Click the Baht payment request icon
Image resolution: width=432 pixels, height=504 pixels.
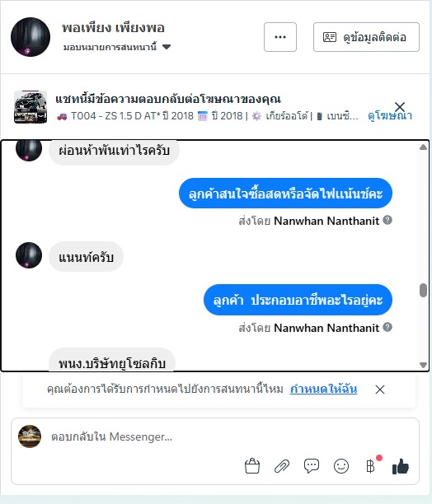pos(370,466)
